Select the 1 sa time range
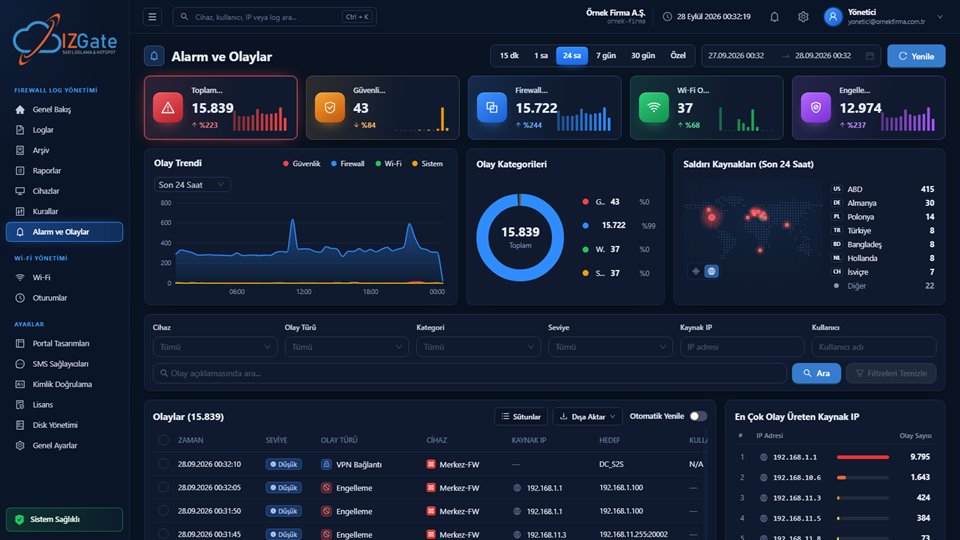 point(541,56)
